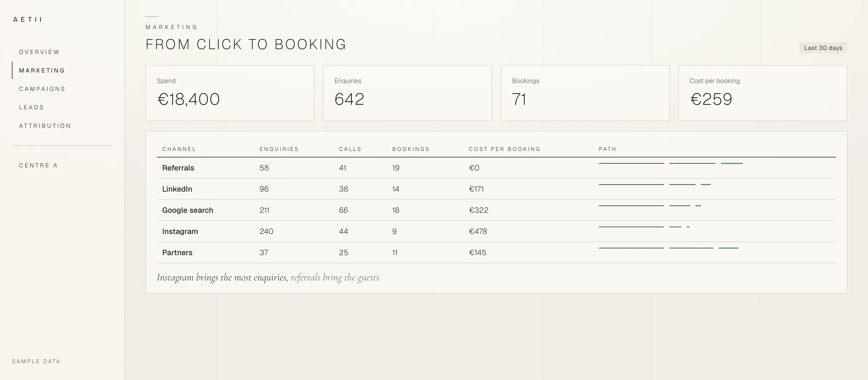Image resolution: width=868 pixels, height=380 pixels.
Task: Select the Referrals channel row name
Action: tap(178, 168)
